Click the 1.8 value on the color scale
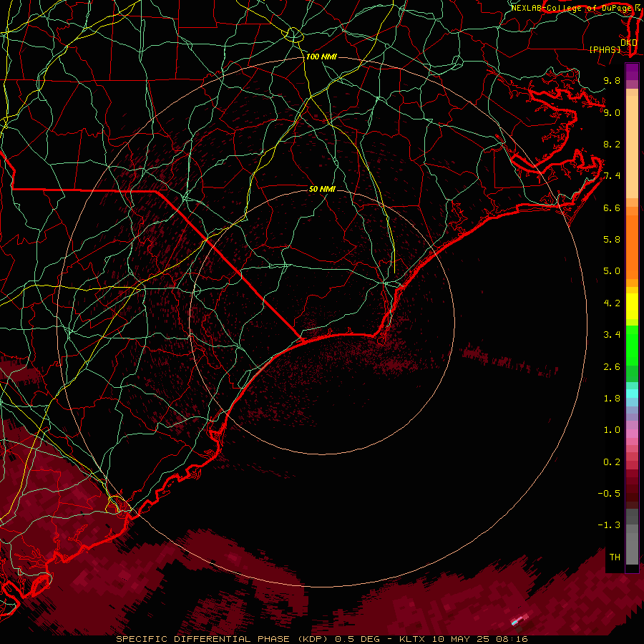The image size is (644, 644). (x=612, y=399)
